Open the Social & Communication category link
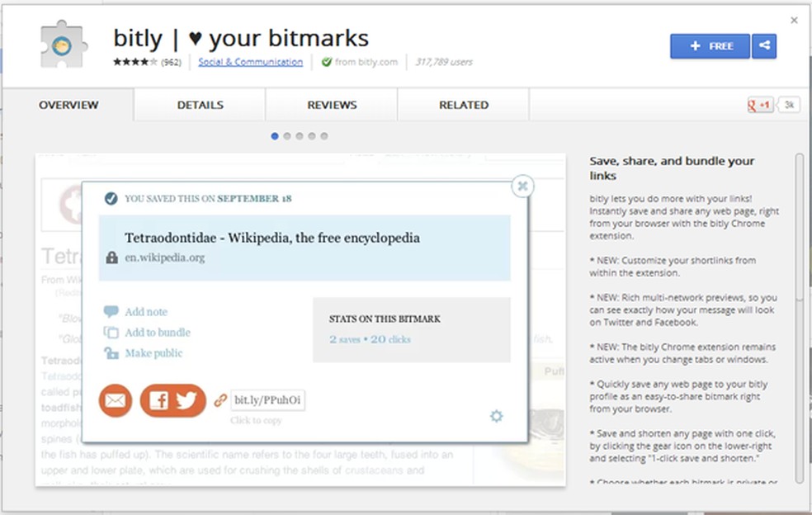 click(251, 62)
